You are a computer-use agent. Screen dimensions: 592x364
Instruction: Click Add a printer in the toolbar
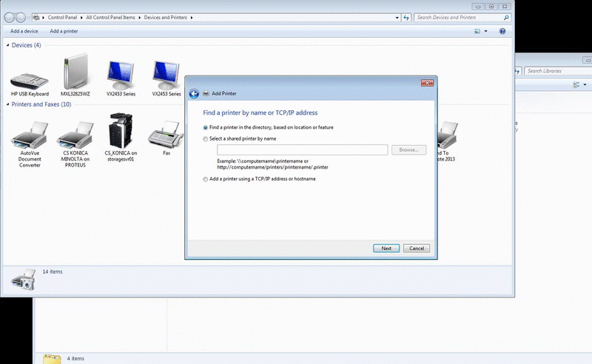pyautogui.click(x=64, y=31)
